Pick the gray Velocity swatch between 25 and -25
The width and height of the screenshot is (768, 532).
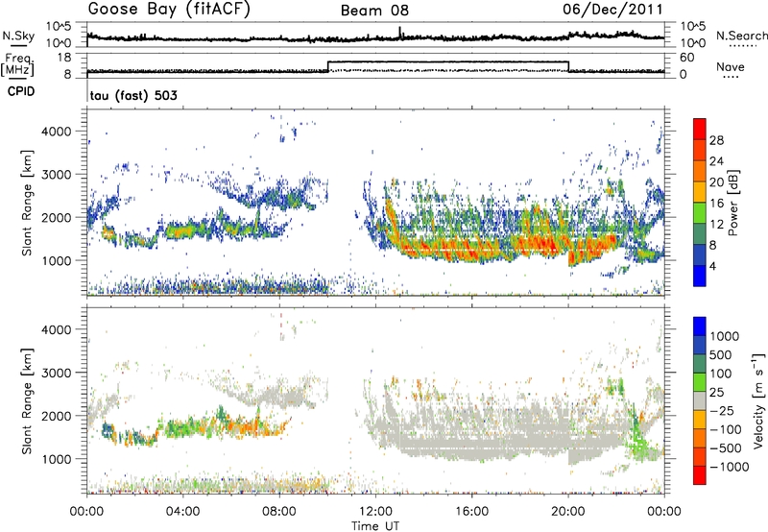click(x=700, y=401)
